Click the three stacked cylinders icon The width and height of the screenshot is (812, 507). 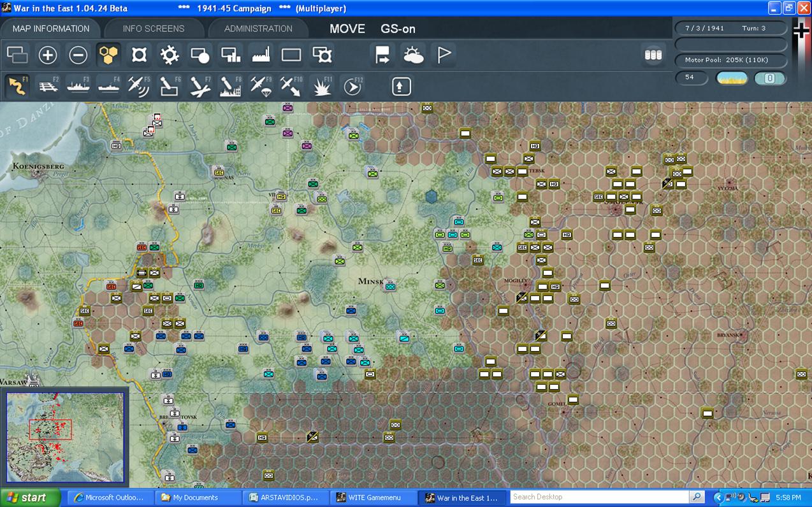point(653,55)
